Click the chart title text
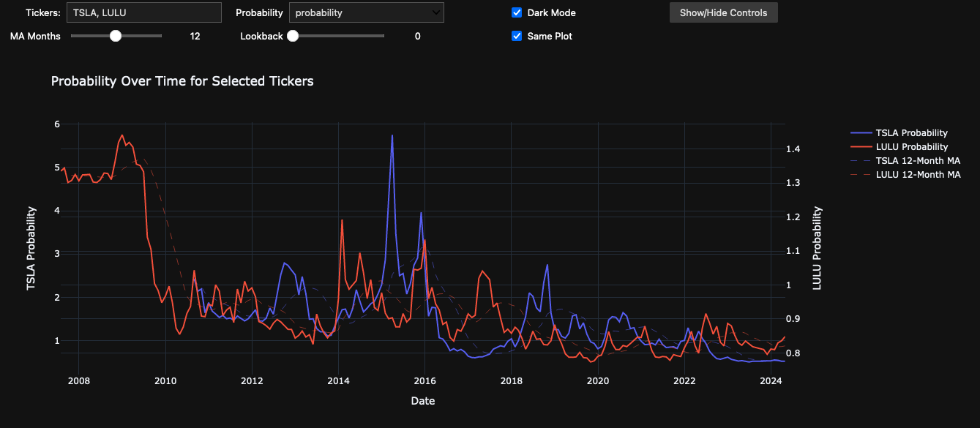Screen dimensions: 980x428 point(182,81)
